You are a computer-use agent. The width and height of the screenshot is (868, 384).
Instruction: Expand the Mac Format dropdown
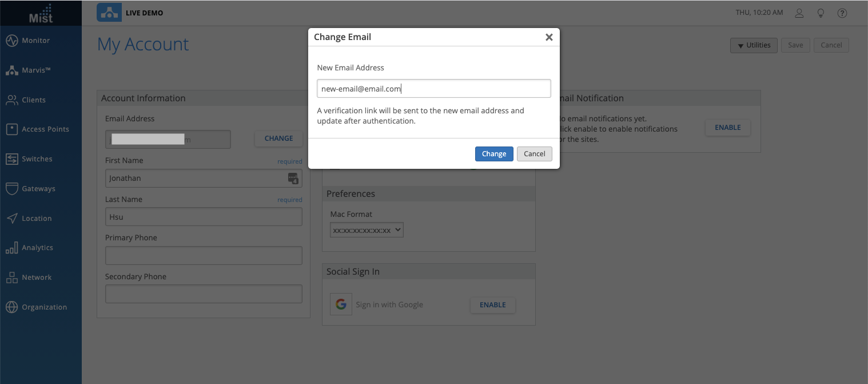coord(367,230)
